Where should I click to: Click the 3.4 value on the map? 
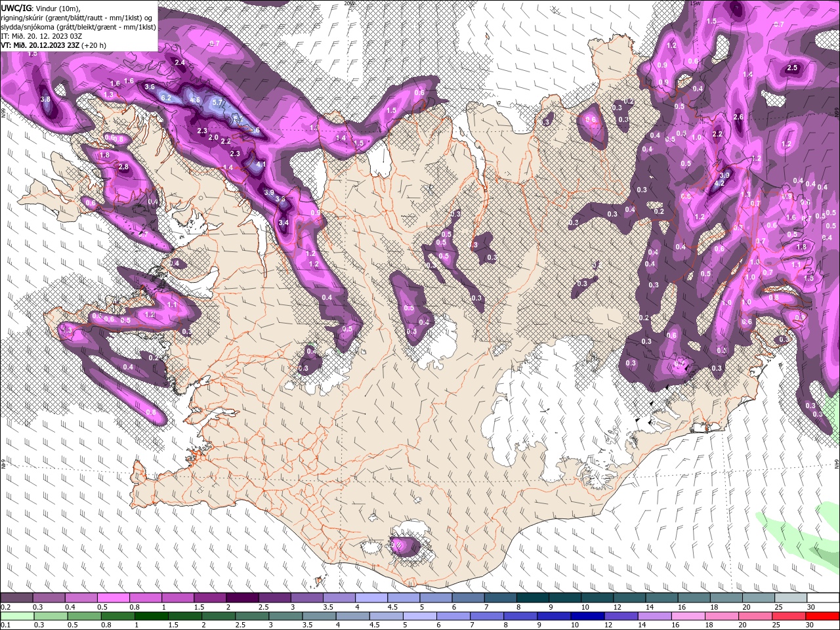click(x=283, y=222)
